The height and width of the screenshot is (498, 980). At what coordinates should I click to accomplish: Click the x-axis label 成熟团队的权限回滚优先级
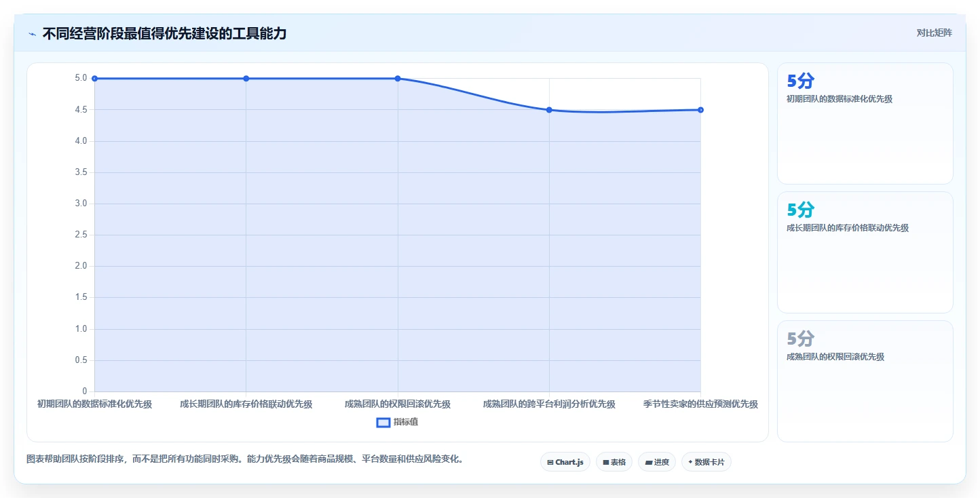pyautogui.click(x=398, y=404)
